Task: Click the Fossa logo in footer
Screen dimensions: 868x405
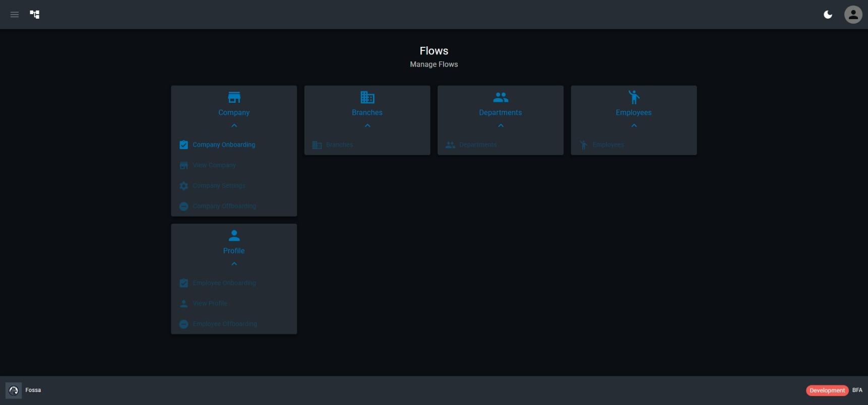Action: click(x=14, y=390)
